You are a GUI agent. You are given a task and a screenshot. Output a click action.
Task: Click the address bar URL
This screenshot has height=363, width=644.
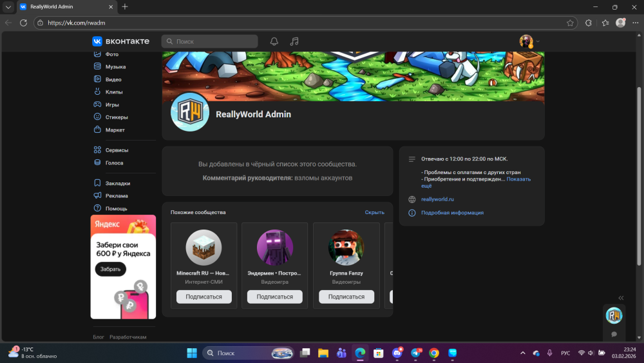click(77, 23)
